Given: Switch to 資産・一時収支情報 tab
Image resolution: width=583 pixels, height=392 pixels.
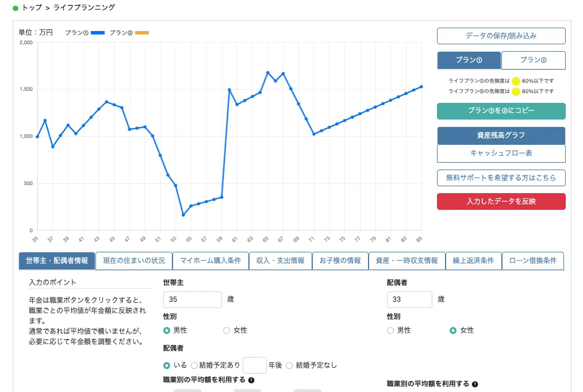Looking at the screenshot, I should (406, 261).
